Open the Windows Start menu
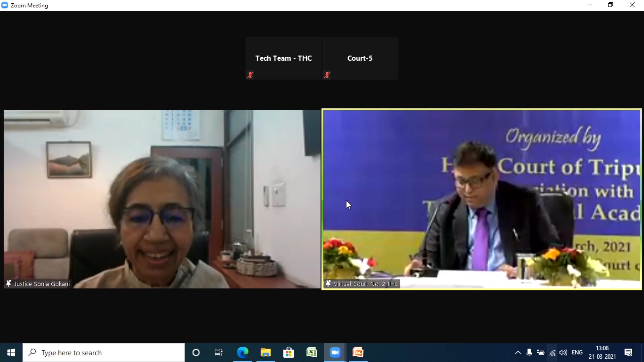Image resolution: width=644 pixels, height=362 pixels. (11, 353)
